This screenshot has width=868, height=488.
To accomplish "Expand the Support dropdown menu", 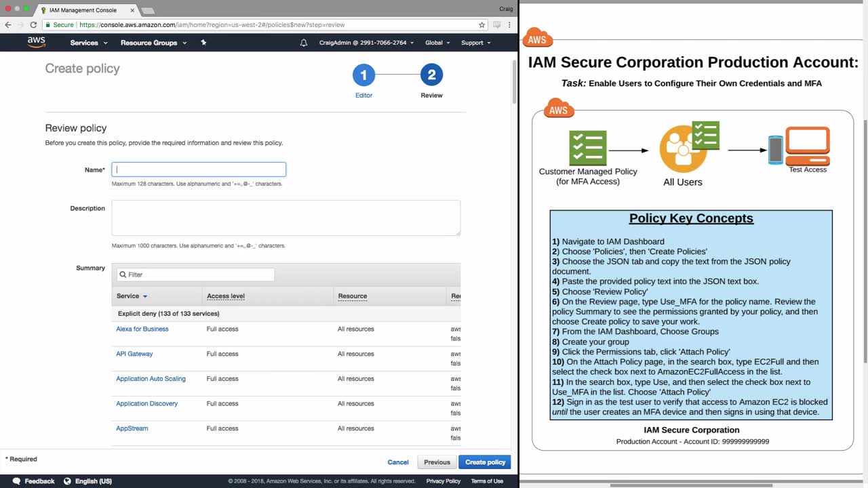I will click(476, 43).
